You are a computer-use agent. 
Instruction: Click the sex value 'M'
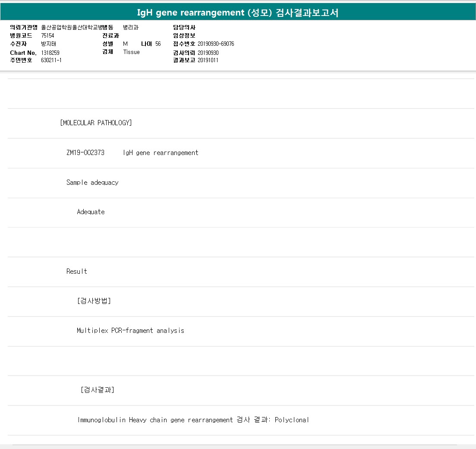click(126, 44)
